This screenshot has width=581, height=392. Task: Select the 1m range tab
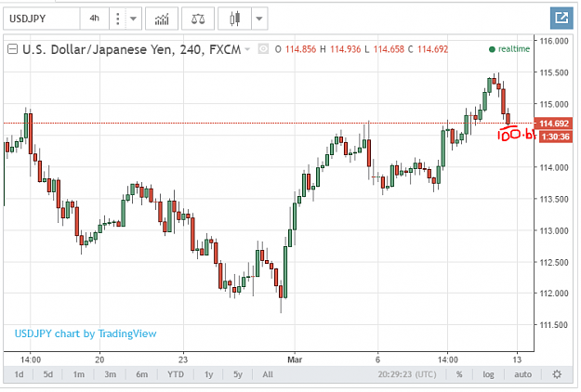(x=79, y=374)
